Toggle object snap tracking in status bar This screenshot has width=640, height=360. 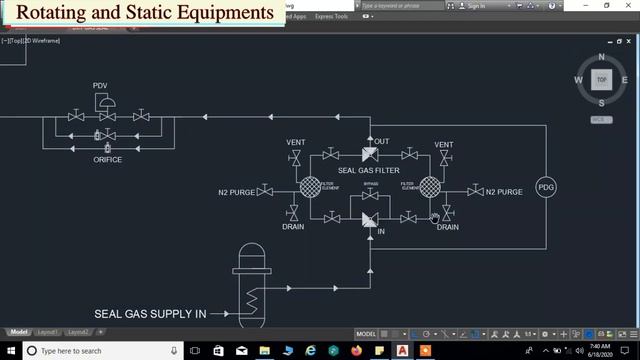(x=463, y=334)
